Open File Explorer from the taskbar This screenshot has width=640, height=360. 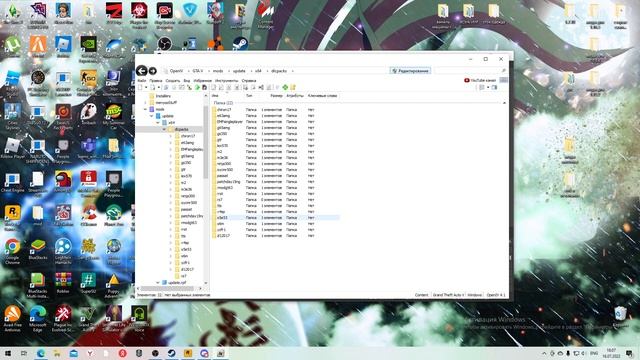[57, 353]
